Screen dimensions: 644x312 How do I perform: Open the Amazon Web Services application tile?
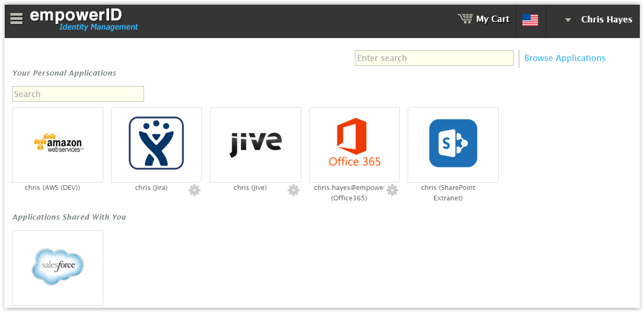[57, 145]
